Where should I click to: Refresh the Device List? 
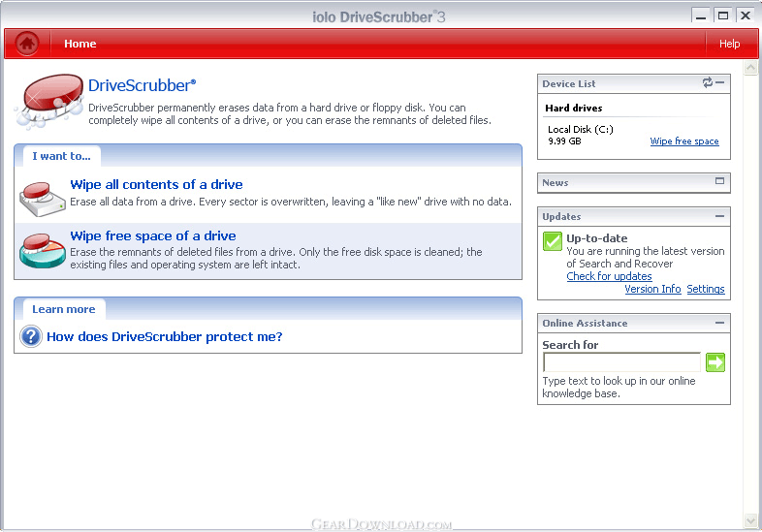(x=707, y=82)
